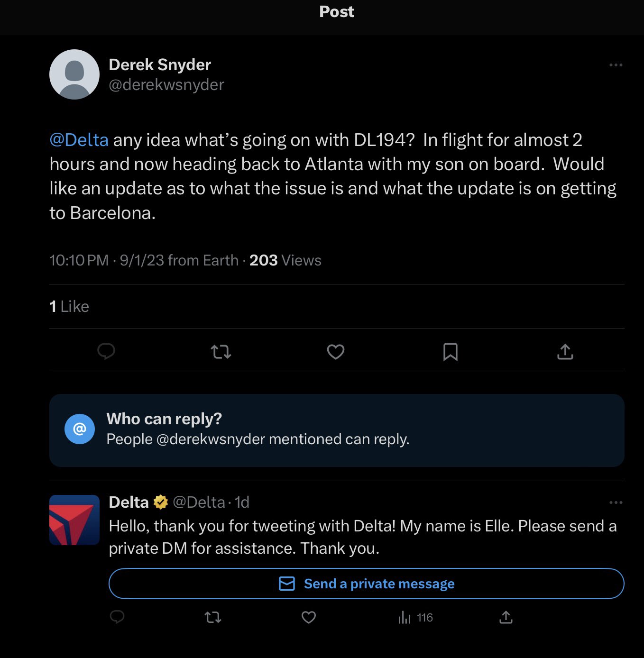
Task: Open the @derekwsnyder handle
Action: 166,85
